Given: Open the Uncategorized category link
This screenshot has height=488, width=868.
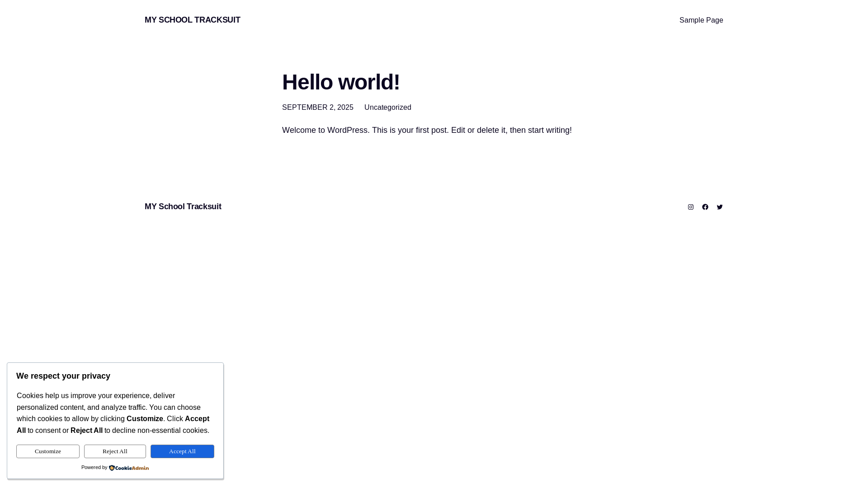Looking at the screenshot, I should tap(388, 108).
